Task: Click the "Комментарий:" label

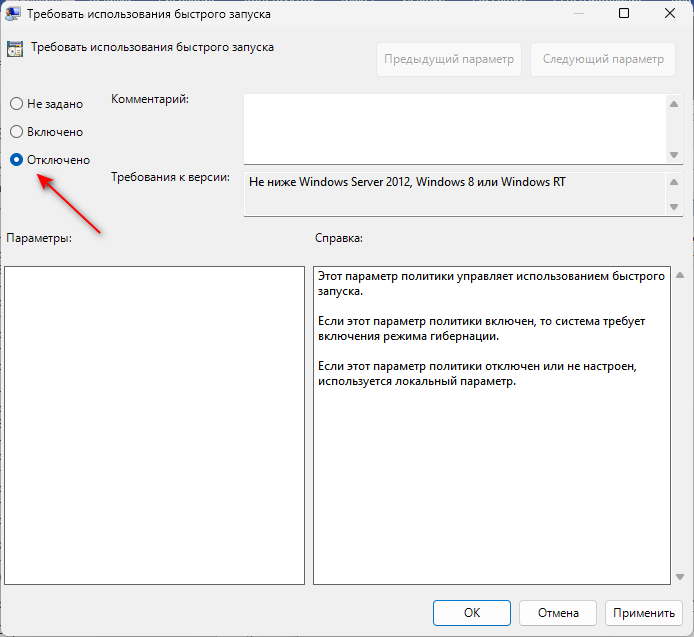Action: coord(150,99)
